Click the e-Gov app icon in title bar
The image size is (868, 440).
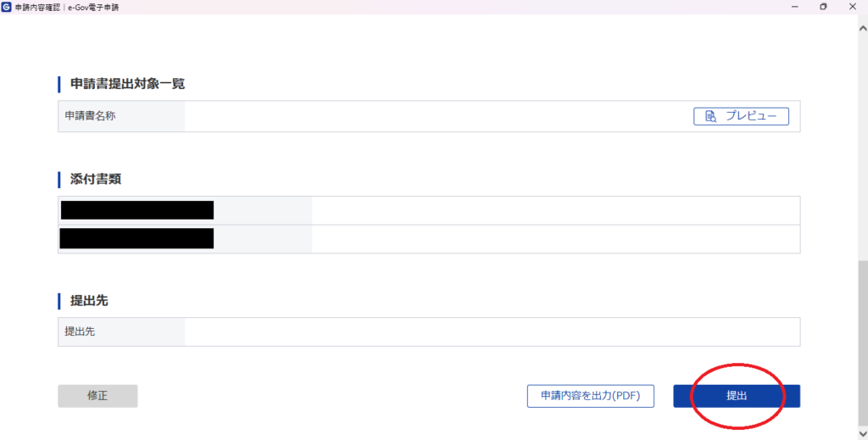(7, 7)
